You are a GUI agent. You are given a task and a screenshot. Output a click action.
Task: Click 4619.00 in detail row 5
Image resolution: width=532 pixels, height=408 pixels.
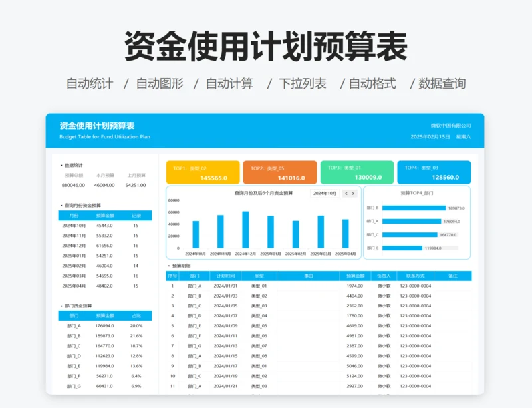[x=354, y=325]
